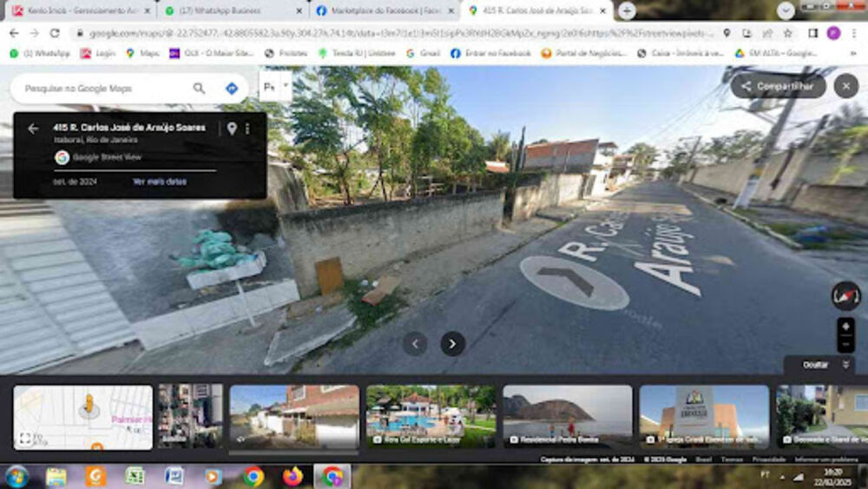Zoom in with the plus control
The width and height of the screenshot is (868, 489).
pos(845,327)
